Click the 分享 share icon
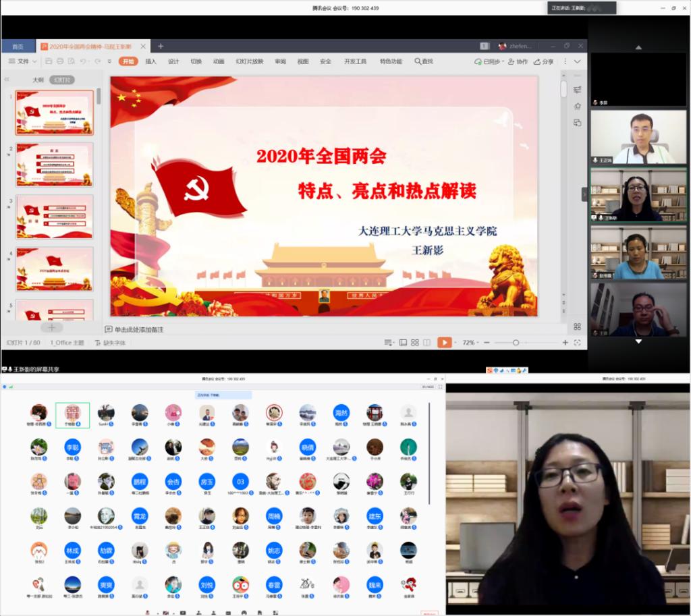Screen dimensions: 691x616 coord(543,61)
